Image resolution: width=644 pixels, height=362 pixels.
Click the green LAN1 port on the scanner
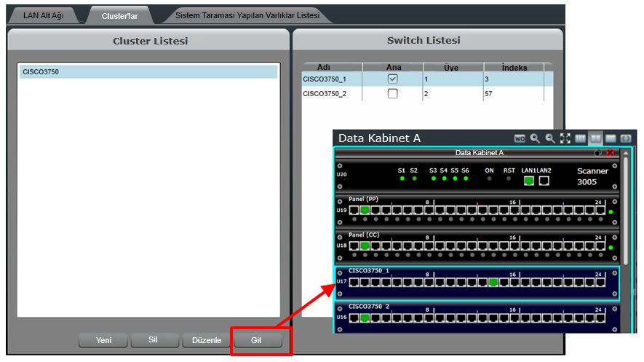(529, 181)
